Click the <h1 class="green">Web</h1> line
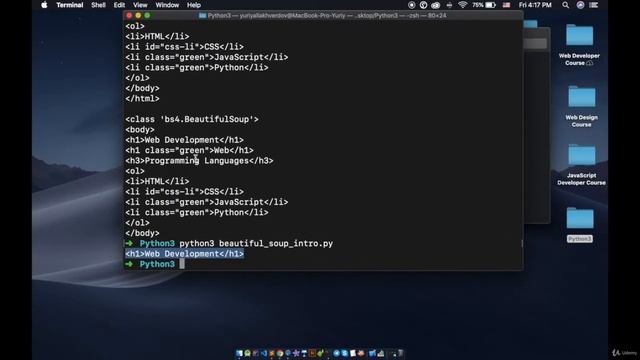The height and width of the screenshot is (360, 640). [189, 150]
